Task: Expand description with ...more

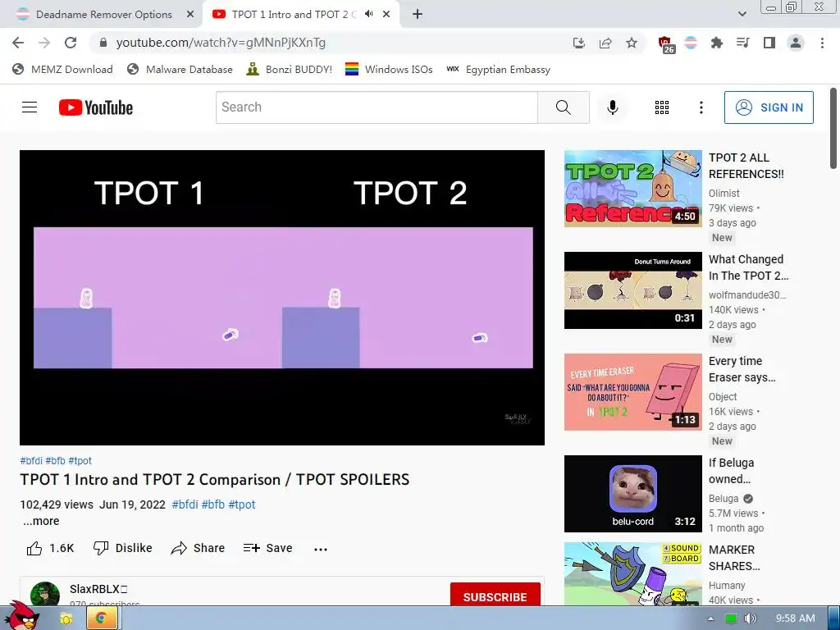Action: tap(41, 521)
